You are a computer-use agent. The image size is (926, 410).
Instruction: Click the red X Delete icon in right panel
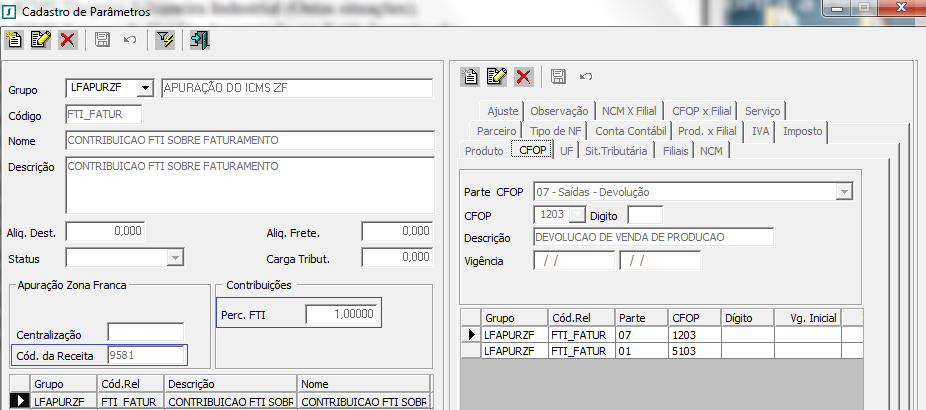click(x=524, y=76)
